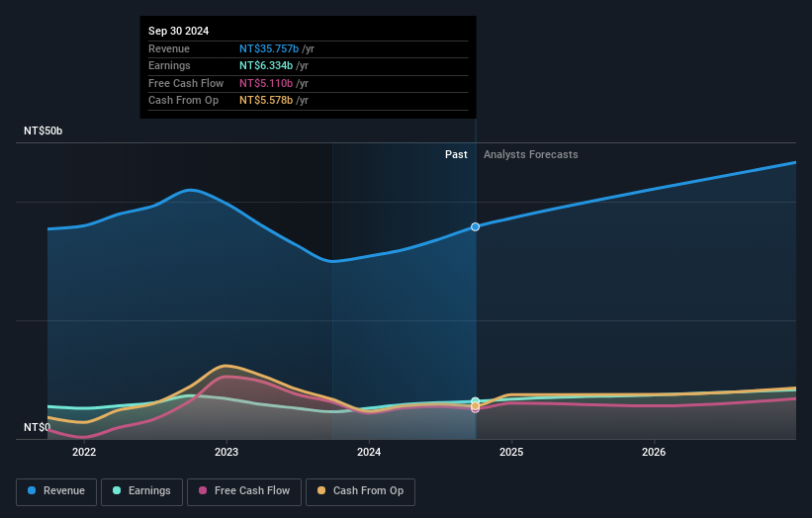Click the 2024 x-axis label

369,452
